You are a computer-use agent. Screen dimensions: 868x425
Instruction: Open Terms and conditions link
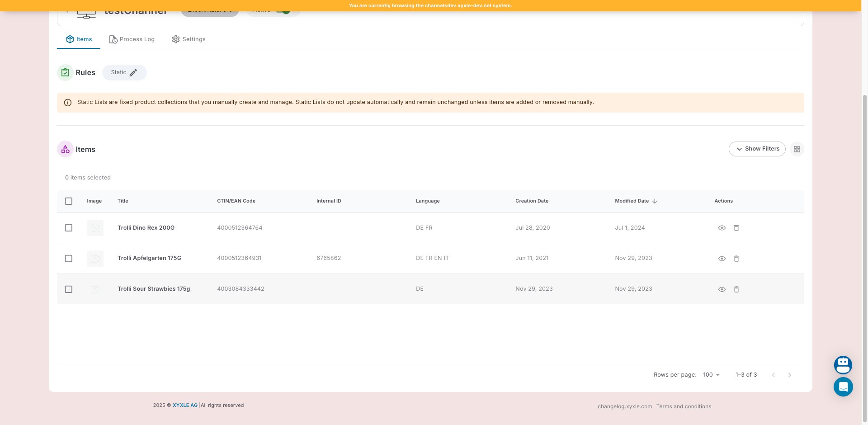point(684,406)
